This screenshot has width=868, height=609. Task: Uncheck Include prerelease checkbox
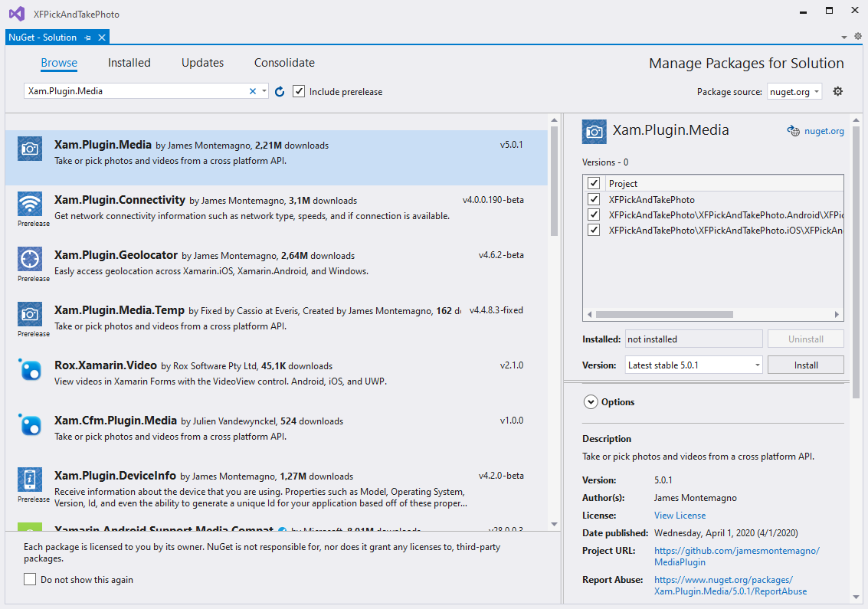click(x=299, y=91)
